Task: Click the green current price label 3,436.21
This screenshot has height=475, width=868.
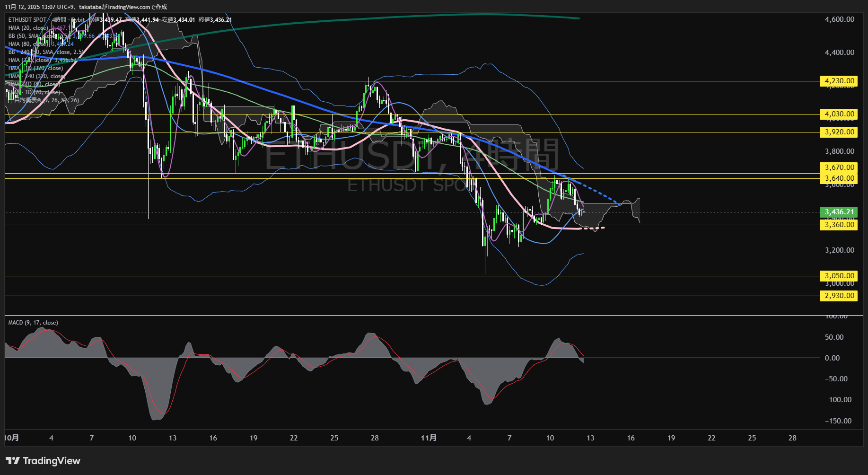Action: click(839, 212)
